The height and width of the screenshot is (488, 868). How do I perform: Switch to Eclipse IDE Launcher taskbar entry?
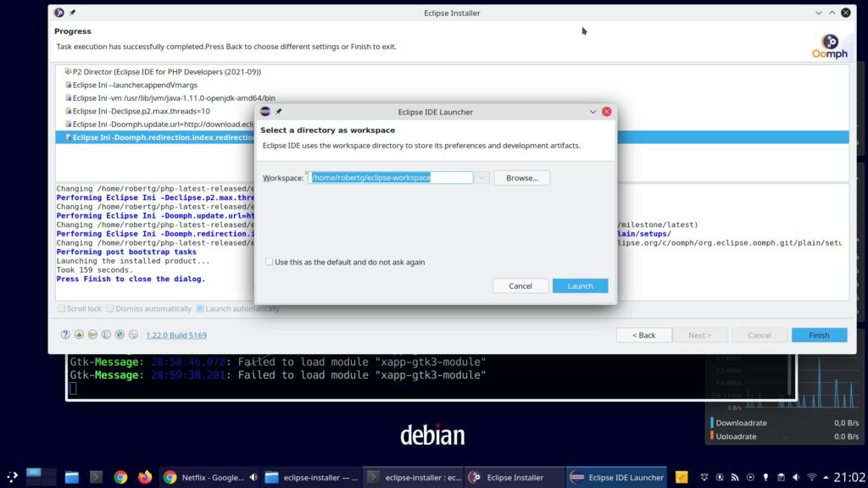click(x=617, y=477)
